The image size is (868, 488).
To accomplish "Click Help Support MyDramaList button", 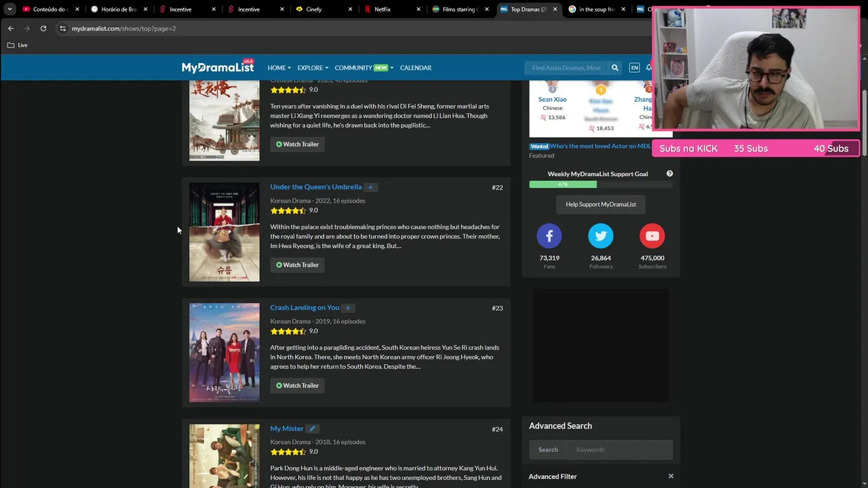I will [601, 204].
